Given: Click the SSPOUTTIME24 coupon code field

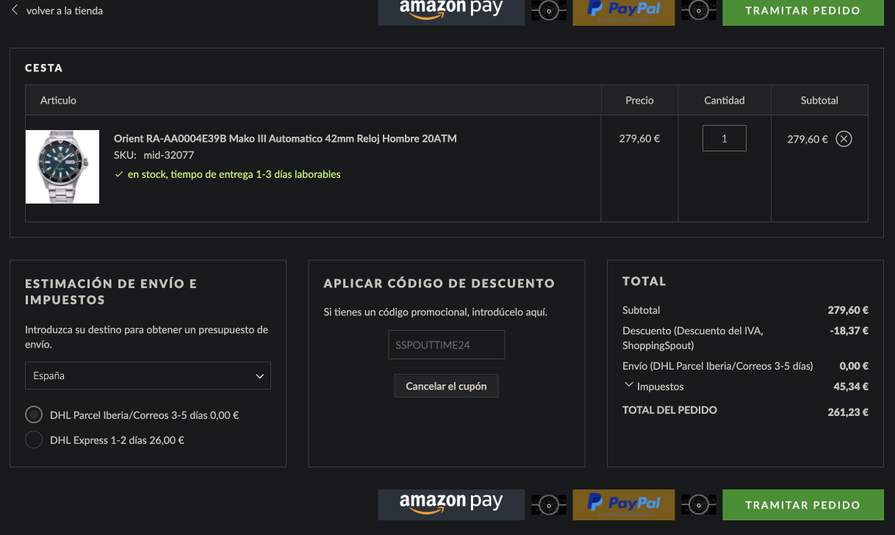Looking at the screenshot, I should pos(446,345).
